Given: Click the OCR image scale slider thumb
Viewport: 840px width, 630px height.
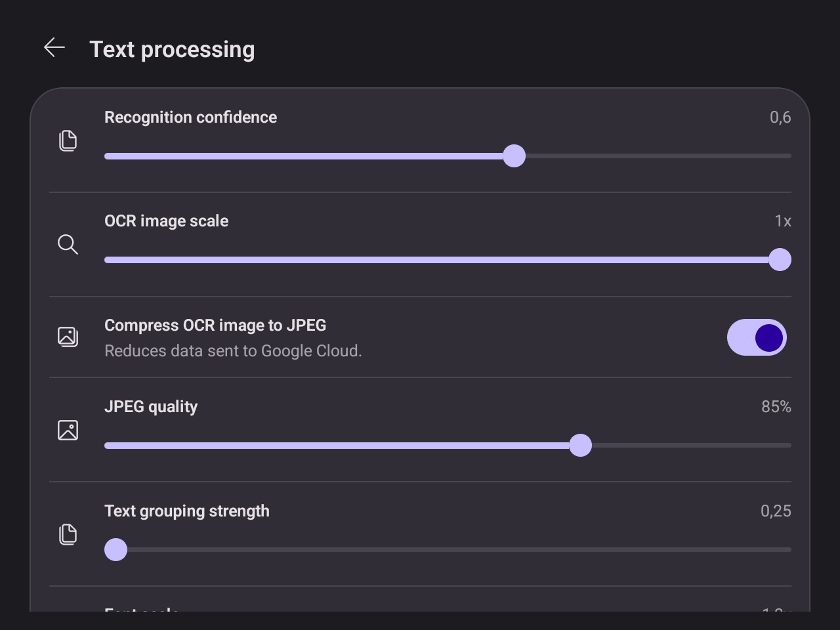Looking at the screenshot, I should click(780, 260).
